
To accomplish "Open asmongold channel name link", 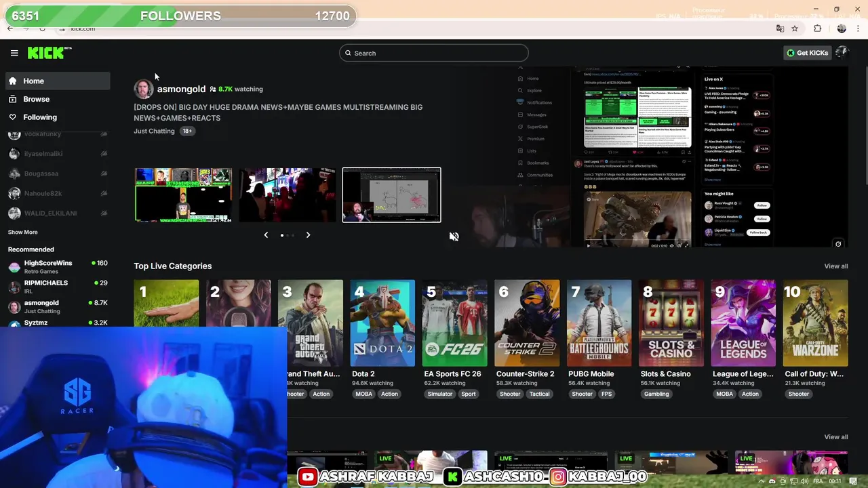I will (181, 89).
